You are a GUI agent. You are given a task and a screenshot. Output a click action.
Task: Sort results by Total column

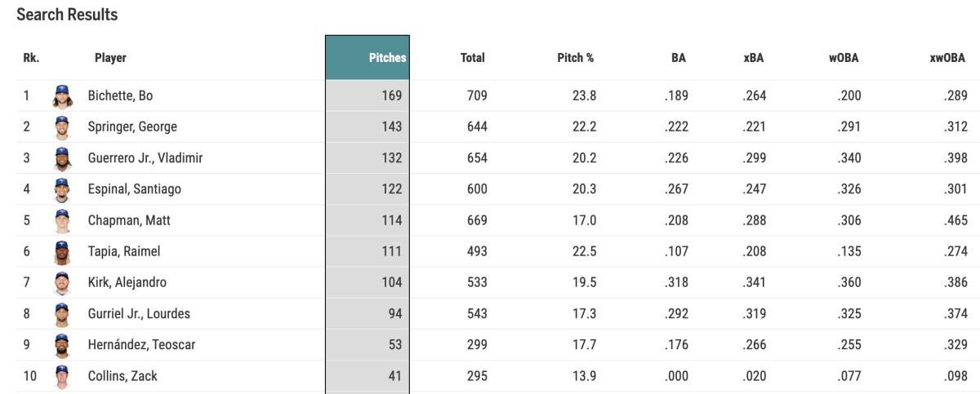click(472, 58)
